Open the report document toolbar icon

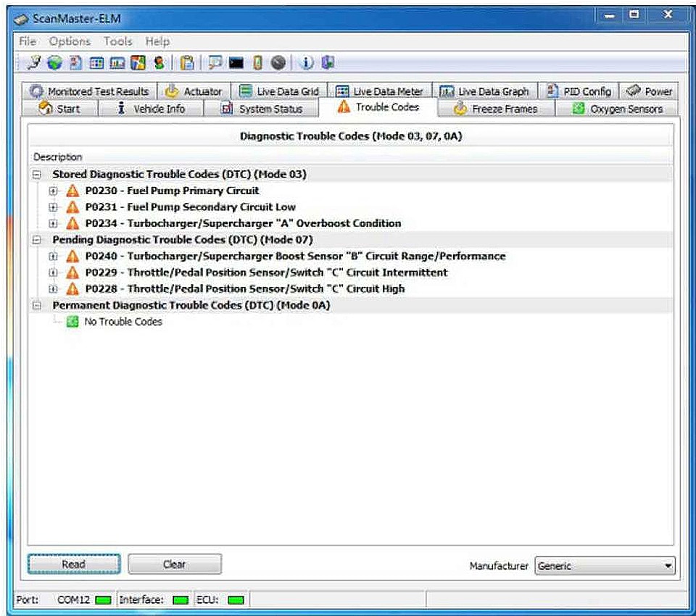75,62
